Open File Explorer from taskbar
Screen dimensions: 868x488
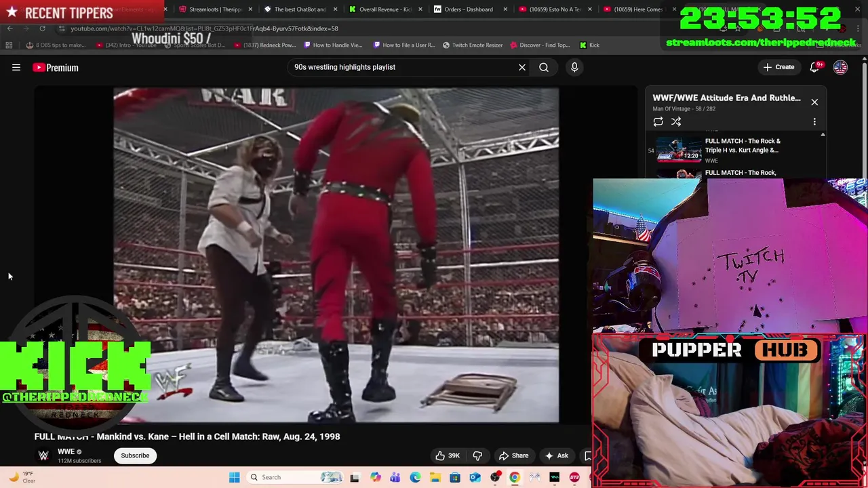(435, 477)
